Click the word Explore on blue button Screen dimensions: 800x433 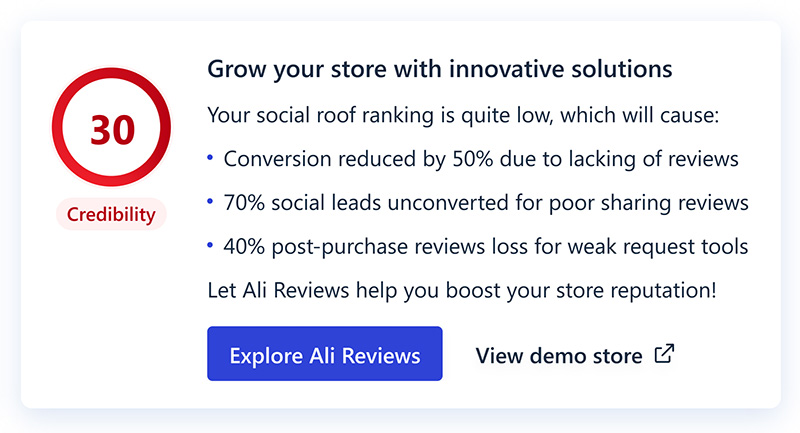coord(266,356)
